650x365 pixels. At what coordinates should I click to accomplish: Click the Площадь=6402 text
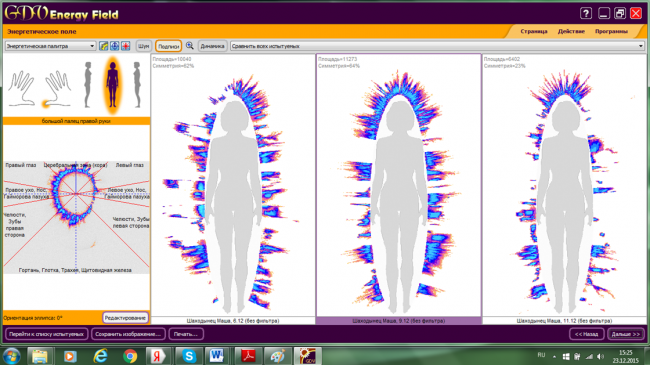tap(502, 59)
